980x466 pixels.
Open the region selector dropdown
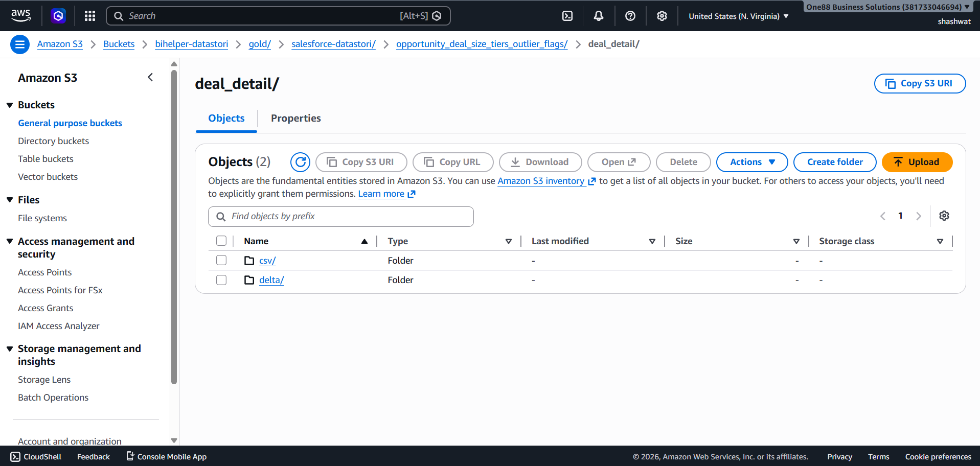point(739,16)
